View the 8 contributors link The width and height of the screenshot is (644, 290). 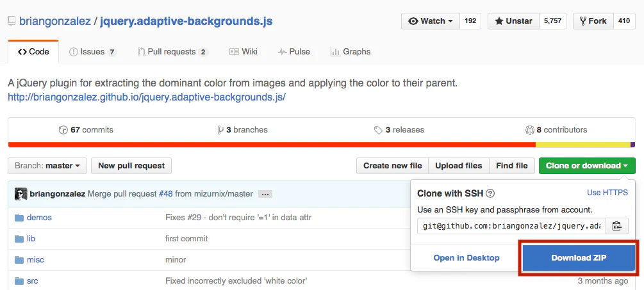tap(556, 130)
